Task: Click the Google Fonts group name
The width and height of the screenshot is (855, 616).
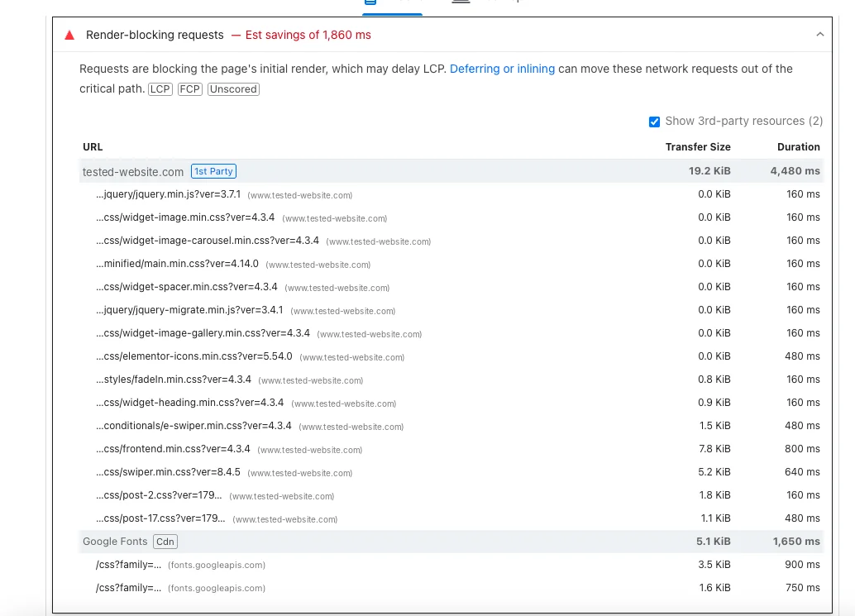Action: [115, 542]
